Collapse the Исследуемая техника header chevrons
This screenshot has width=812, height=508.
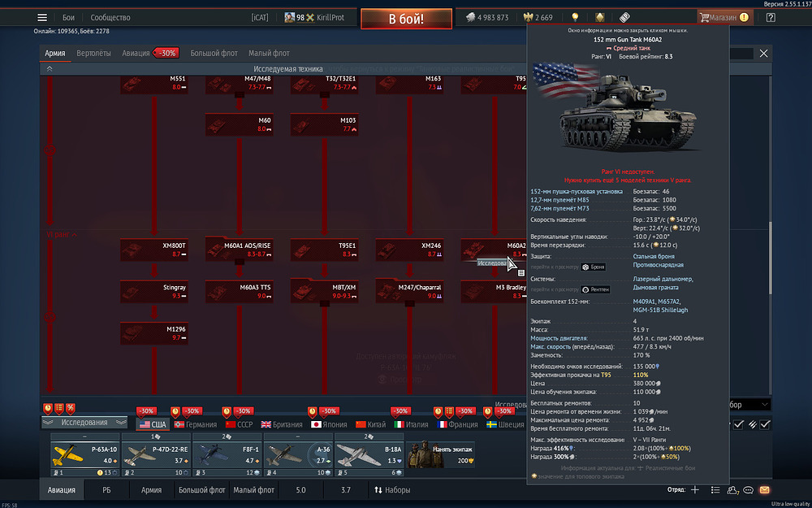(50, 69)
